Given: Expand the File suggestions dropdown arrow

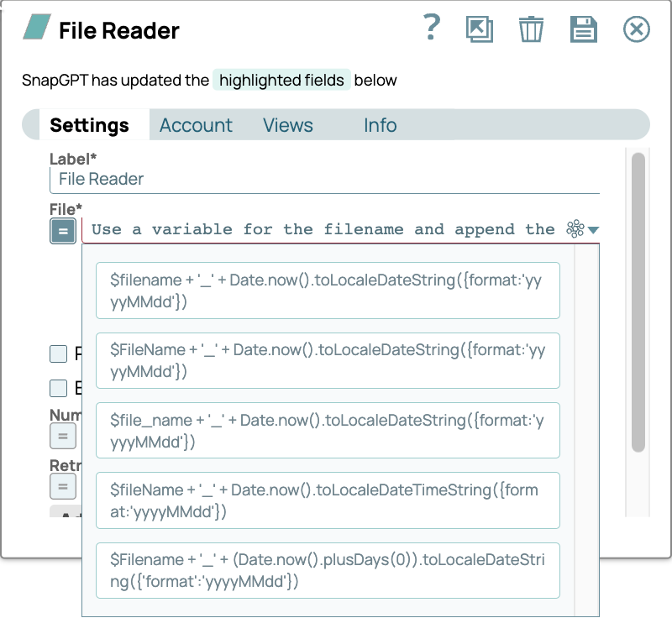Looking at the screenshot, I should [x=594, y=230].
